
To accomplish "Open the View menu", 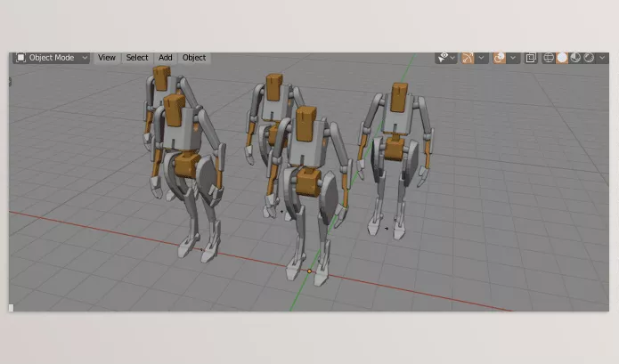I will (x=107, y=58).
